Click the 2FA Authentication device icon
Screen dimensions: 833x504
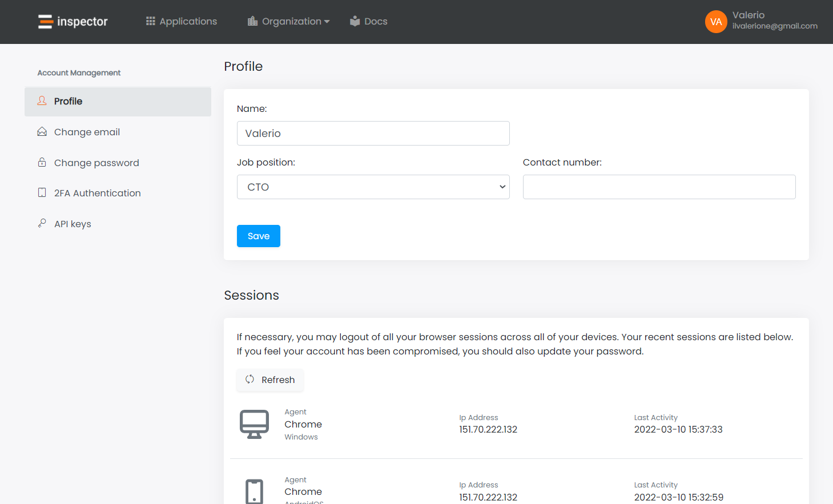(x=42, y=193)
